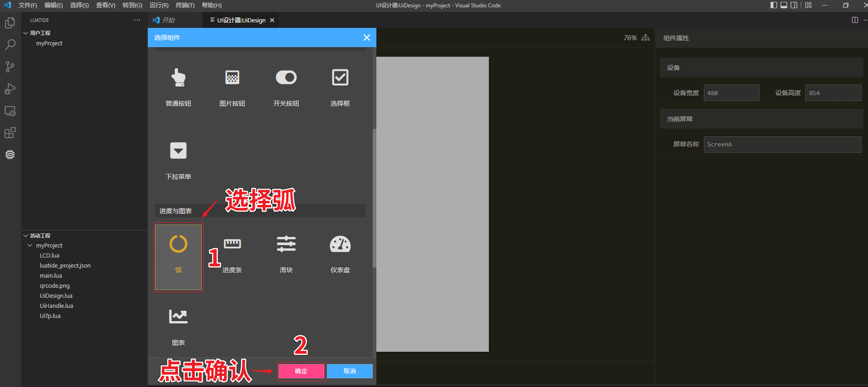
Task: Open the 运行(R) menu
Action: click(159, 5)
